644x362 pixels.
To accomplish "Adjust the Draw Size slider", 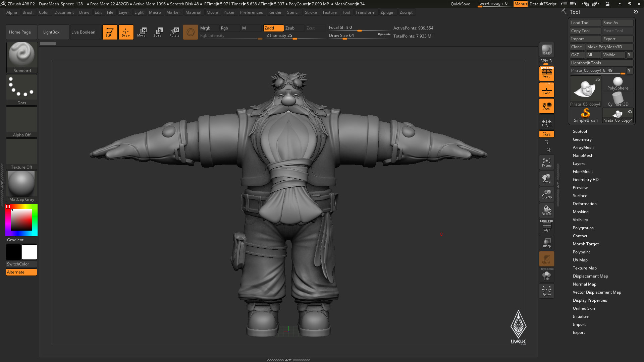I will click(x=360, y=36).
